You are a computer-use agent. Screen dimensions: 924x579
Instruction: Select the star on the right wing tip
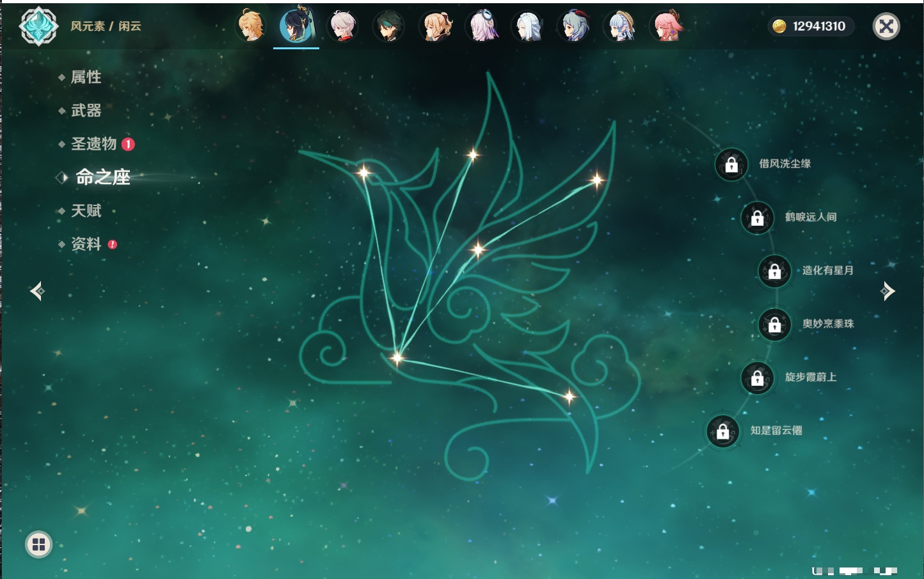[596, 180]
